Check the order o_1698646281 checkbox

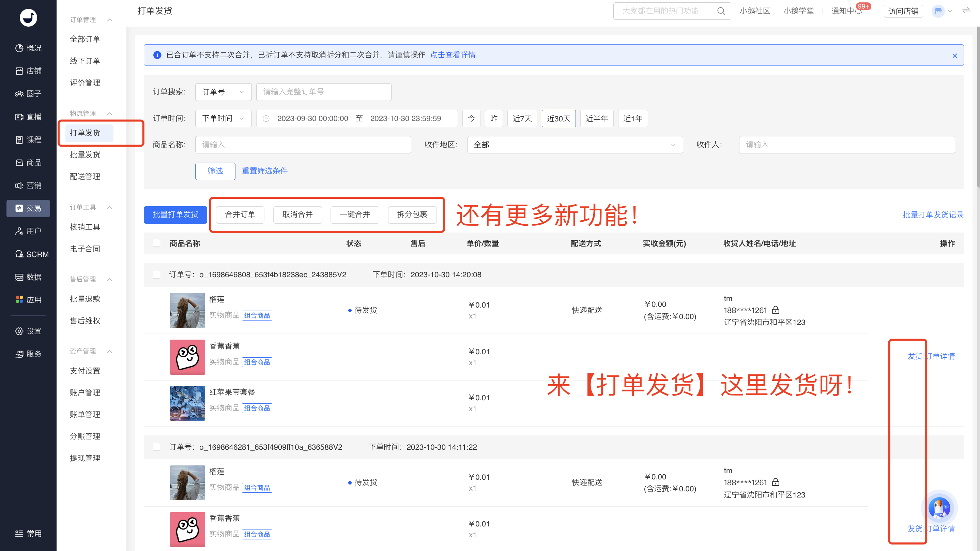tap(156, 447)
